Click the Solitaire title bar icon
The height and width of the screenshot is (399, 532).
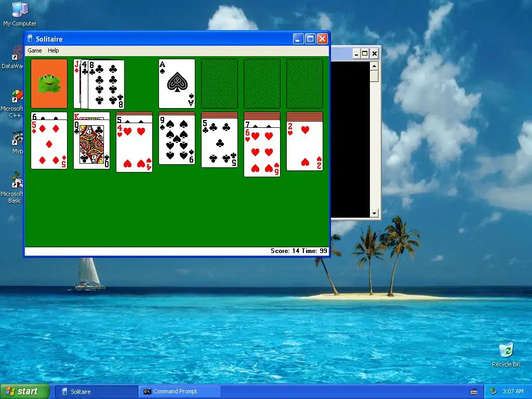coord(30,38)
